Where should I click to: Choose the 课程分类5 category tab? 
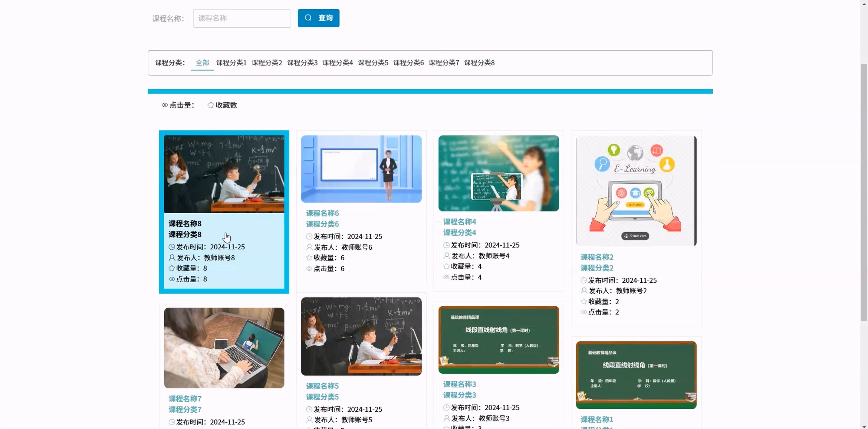point(373,63)
